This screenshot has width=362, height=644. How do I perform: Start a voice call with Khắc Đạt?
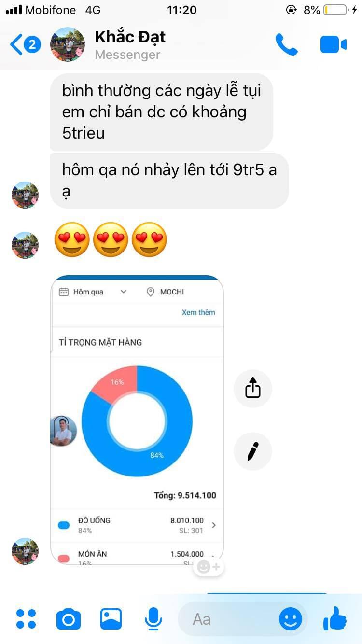(286, 44)
